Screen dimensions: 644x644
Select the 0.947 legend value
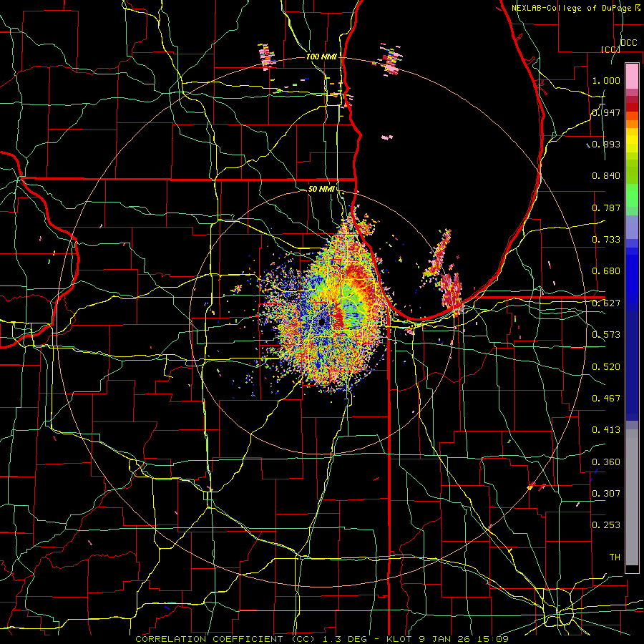[x=606, y=112]
